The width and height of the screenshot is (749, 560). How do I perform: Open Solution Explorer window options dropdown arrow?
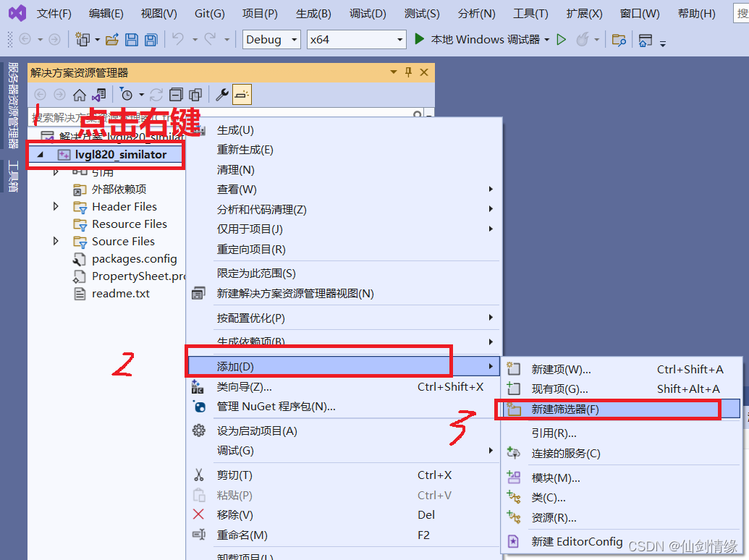point(394,72)
